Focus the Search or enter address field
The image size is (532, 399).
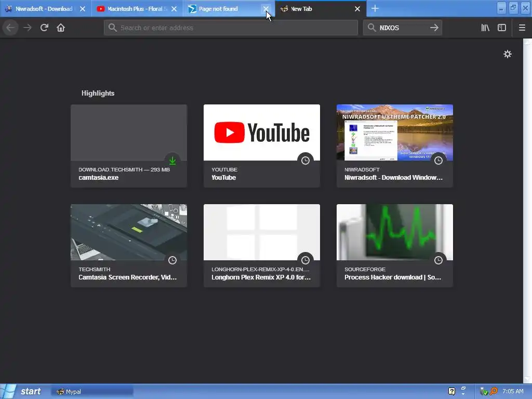click(x=231, y=28)
